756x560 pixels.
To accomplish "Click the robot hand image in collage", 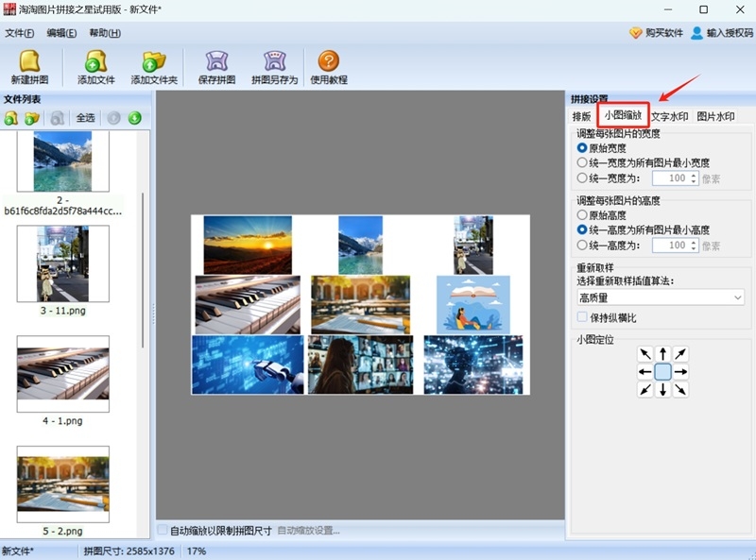I will coord(248,365).
